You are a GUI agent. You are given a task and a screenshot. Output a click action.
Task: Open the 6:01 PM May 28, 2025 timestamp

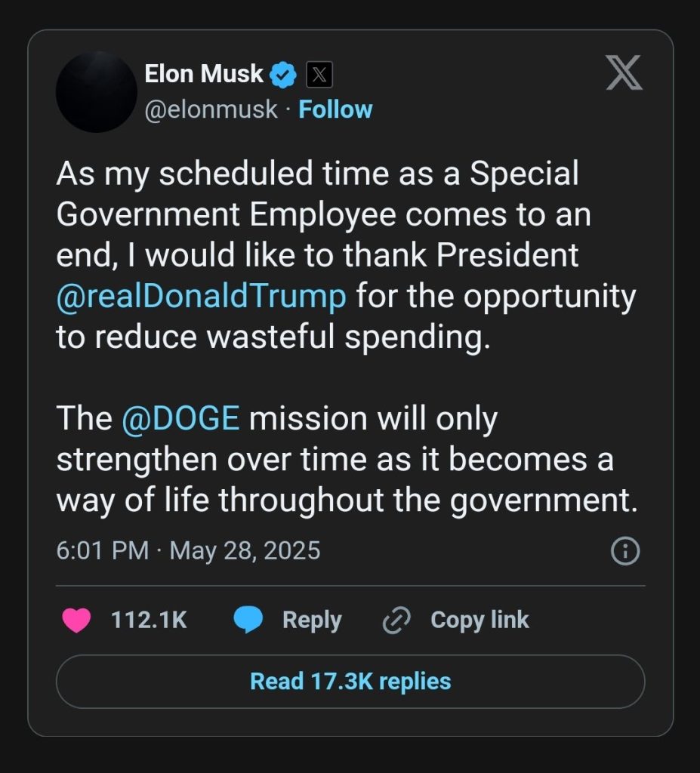188,550
